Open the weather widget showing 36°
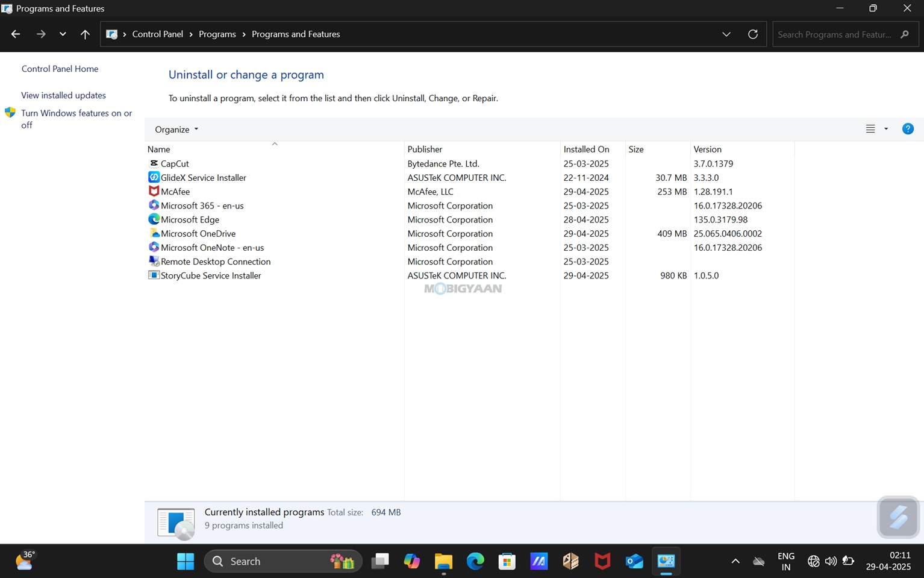This screenshot has width=924, height=578. (25, 561)
